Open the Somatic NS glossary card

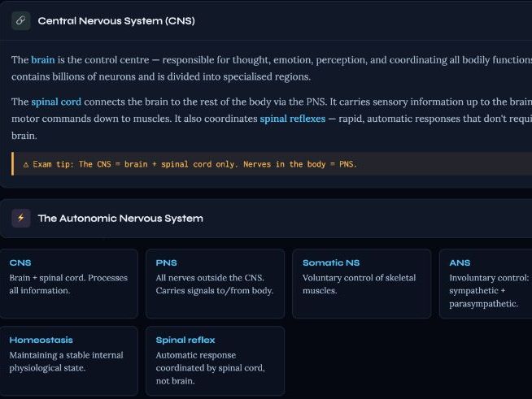coord(362,284)
